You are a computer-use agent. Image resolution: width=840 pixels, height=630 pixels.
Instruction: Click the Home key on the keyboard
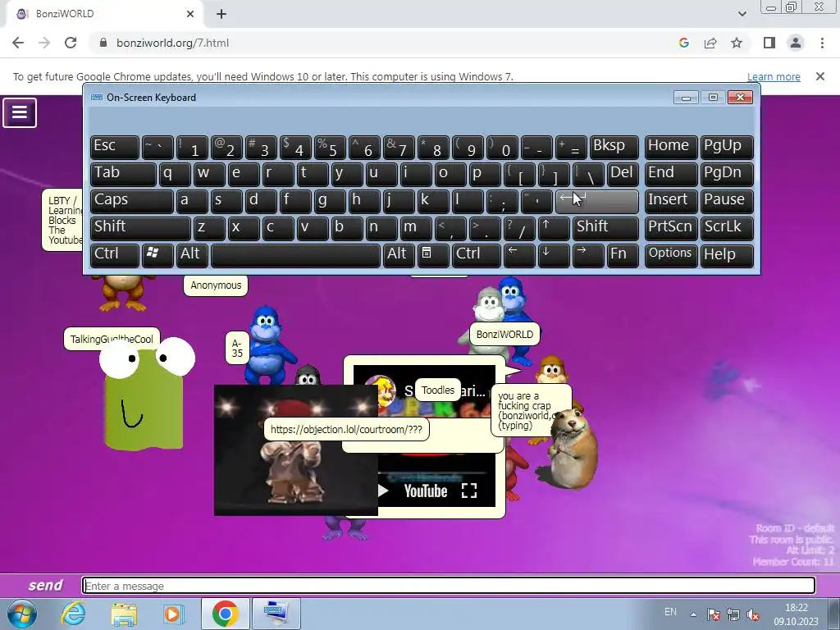[x=671, y=147]
